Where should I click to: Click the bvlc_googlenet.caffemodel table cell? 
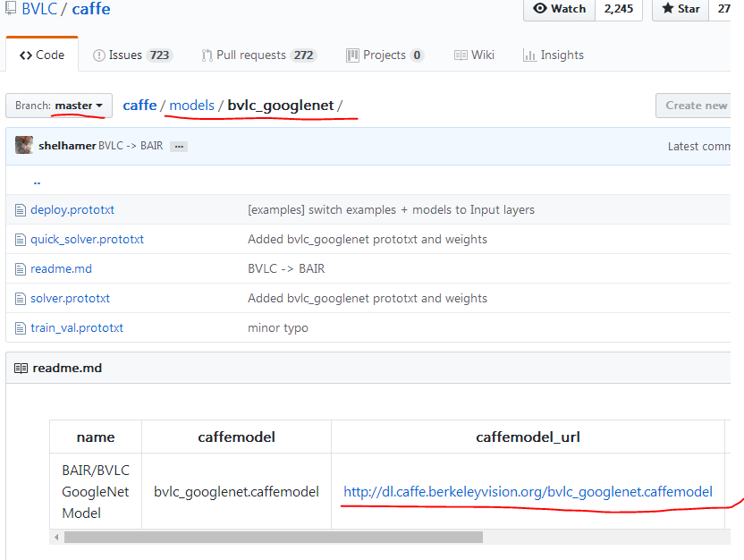236,492
